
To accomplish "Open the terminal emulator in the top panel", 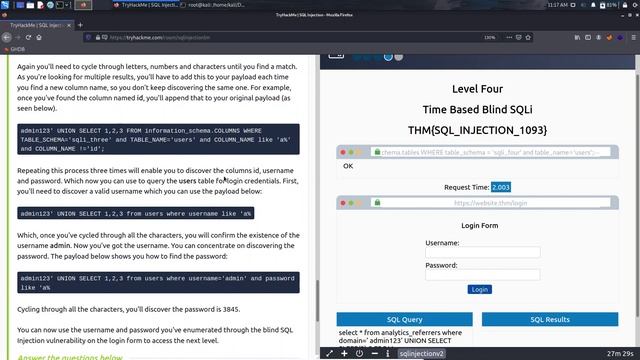I will click(x=60, y=5).
